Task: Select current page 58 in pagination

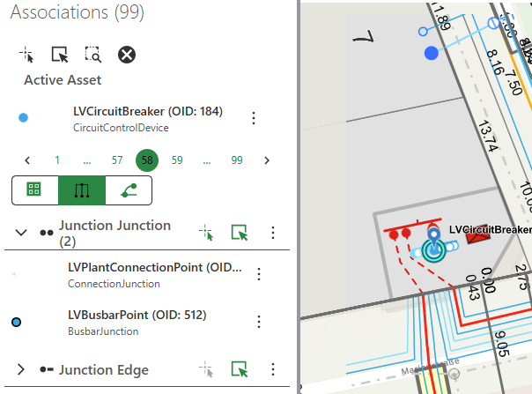Action: click(x=147, y=160)
